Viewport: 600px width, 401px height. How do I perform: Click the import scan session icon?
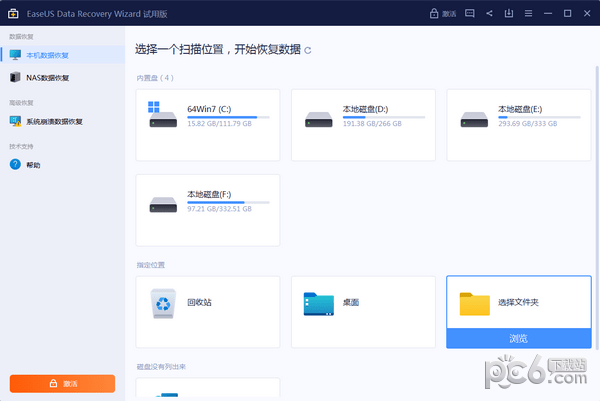(x=509, y=13)
